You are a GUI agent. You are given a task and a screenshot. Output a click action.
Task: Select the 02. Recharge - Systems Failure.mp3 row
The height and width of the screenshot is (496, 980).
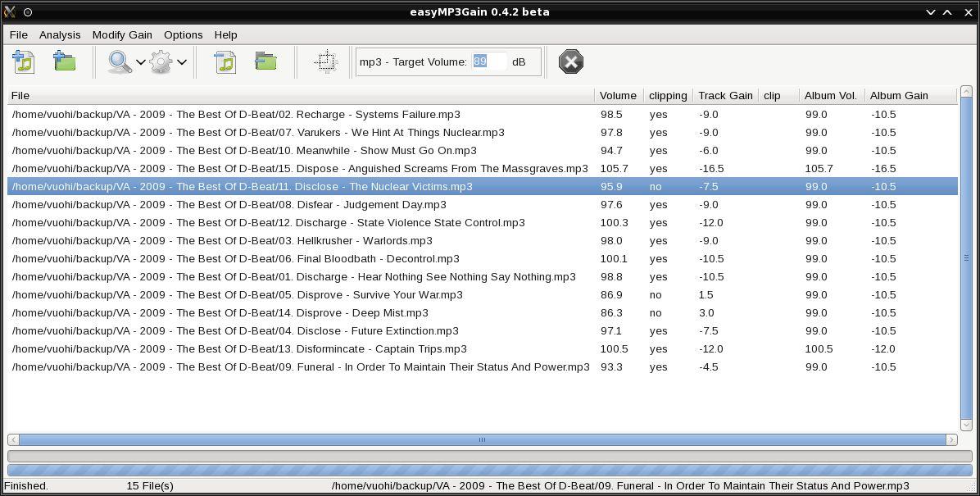pos(483,115)
